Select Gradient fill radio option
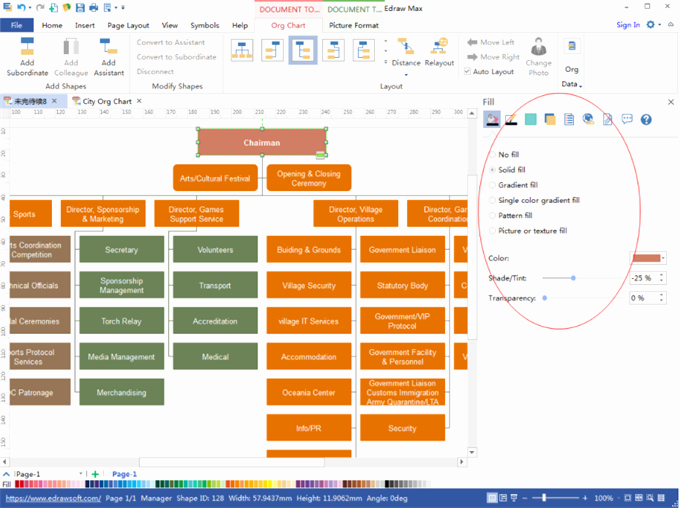This screenshot has height=508, width=680. point(492,185)
